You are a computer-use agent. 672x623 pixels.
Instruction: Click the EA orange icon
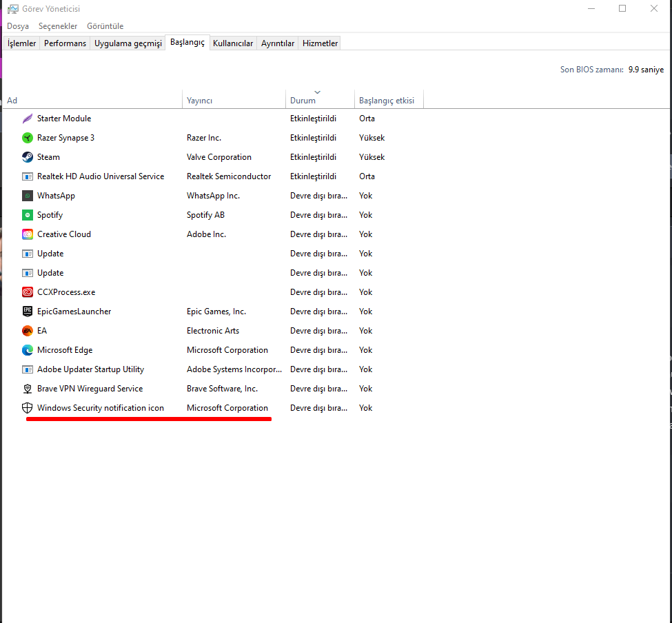pyautogui.click(x=28, y=331)
